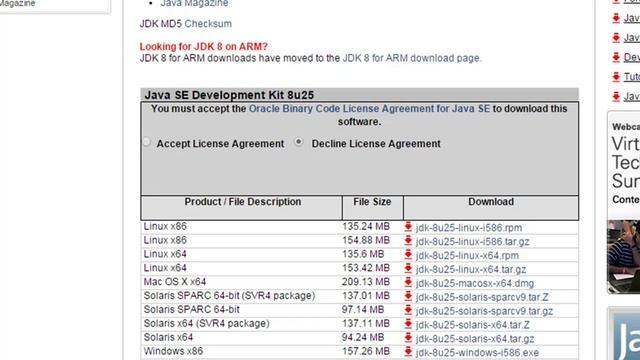The image size is (640, 360).
Task: Open JDK 8 for ARM download page link
Action: 411,58
